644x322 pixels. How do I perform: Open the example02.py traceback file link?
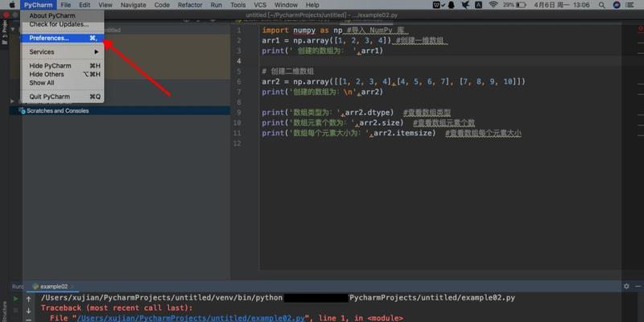[x=191, y=318]
